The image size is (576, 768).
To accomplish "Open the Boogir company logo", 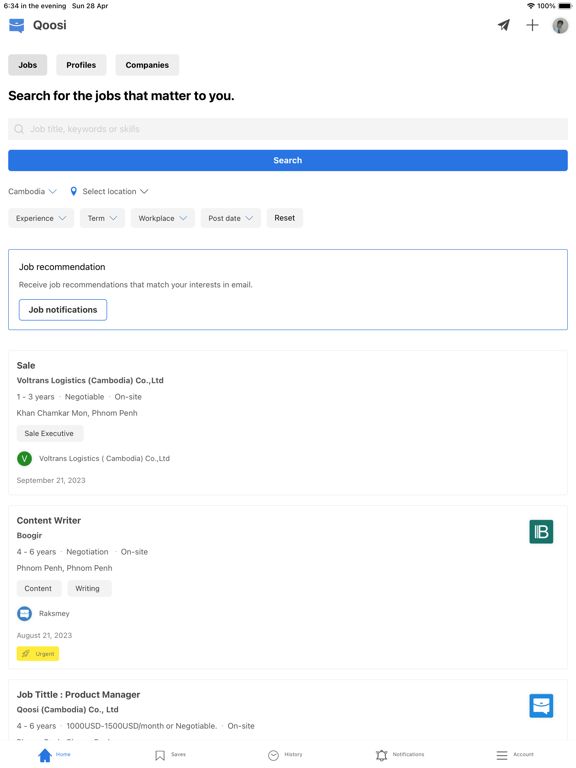I will (x=541, y=532).
